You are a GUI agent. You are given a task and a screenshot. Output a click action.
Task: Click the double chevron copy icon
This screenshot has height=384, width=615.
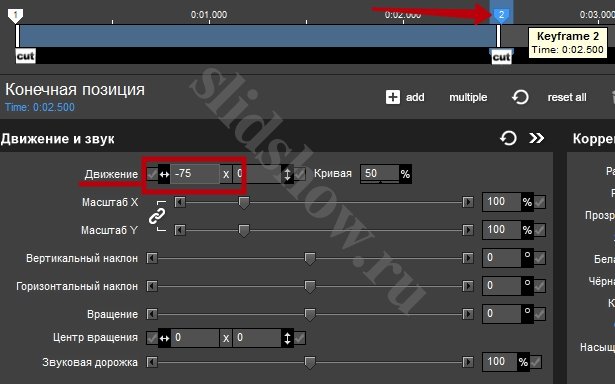point(536,138)
